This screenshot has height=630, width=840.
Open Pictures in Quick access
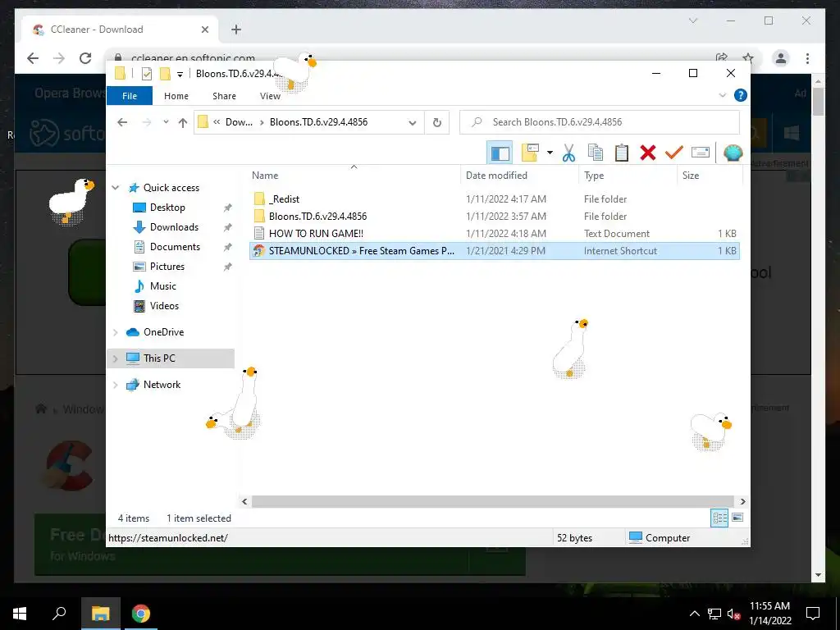[167, 267]
